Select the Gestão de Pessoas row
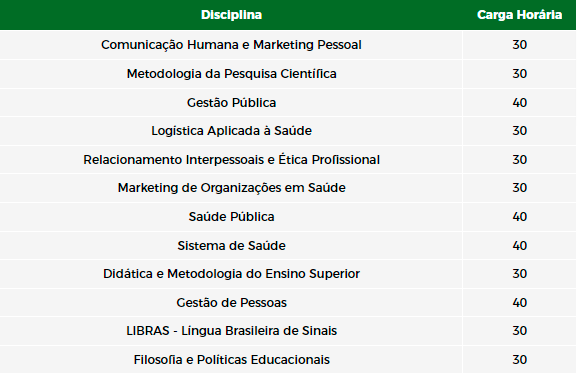Screen dimensions: 577x374 (288, 303)
